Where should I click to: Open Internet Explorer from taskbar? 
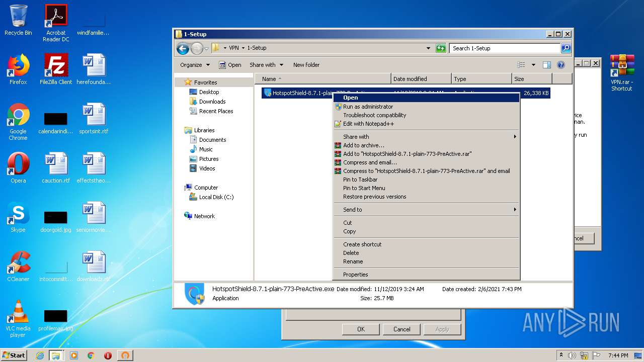click(x=40, y=355)
